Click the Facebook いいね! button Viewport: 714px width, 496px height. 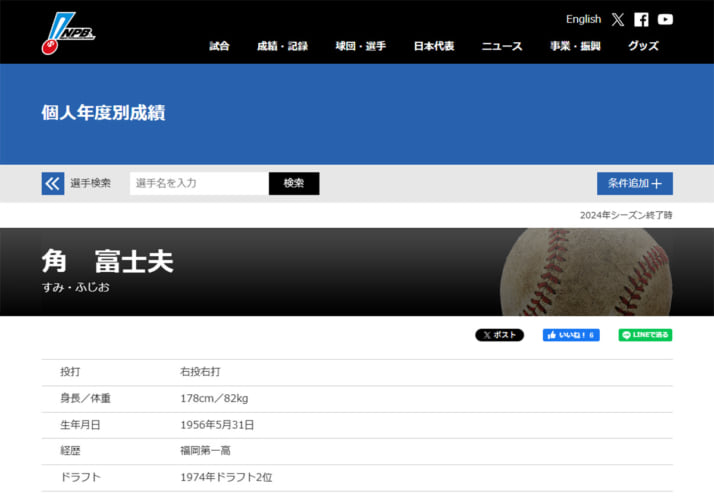pyautogui.click(x=571, y=335)
